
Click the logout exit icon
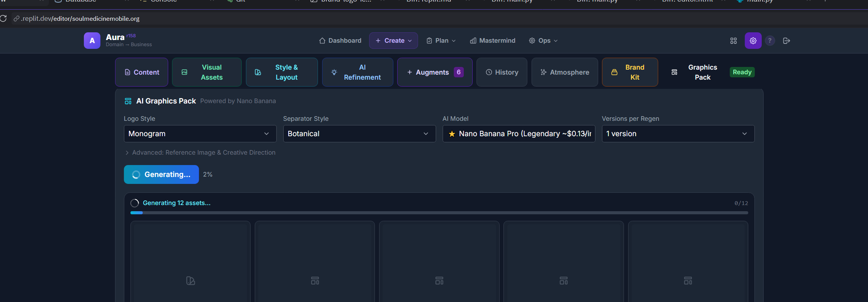click(x=786, y=41)
